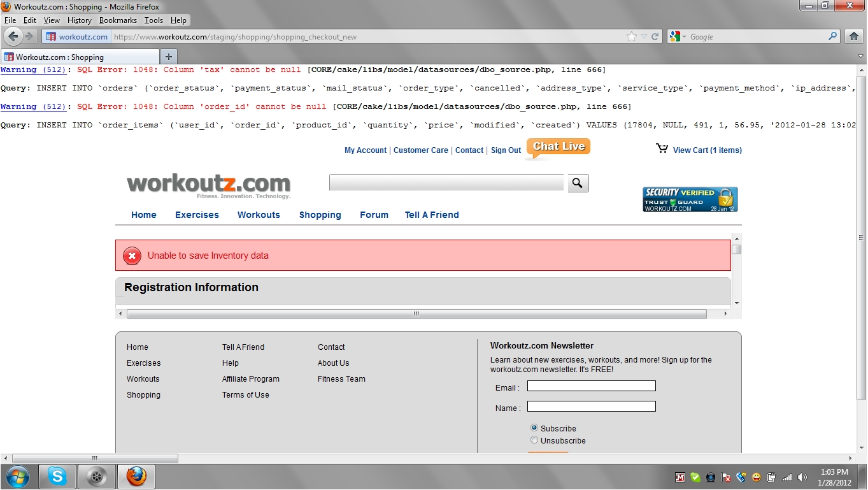Open the Firefox Home page icon

(x=854, y=36)
